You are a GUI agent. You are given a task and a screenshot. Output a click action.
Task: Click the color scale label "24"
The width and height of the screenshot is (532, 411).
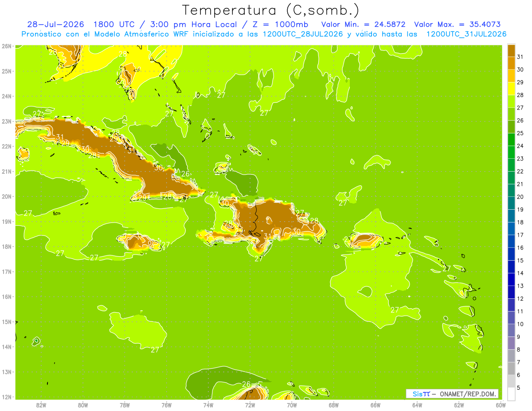pos(520,146)
